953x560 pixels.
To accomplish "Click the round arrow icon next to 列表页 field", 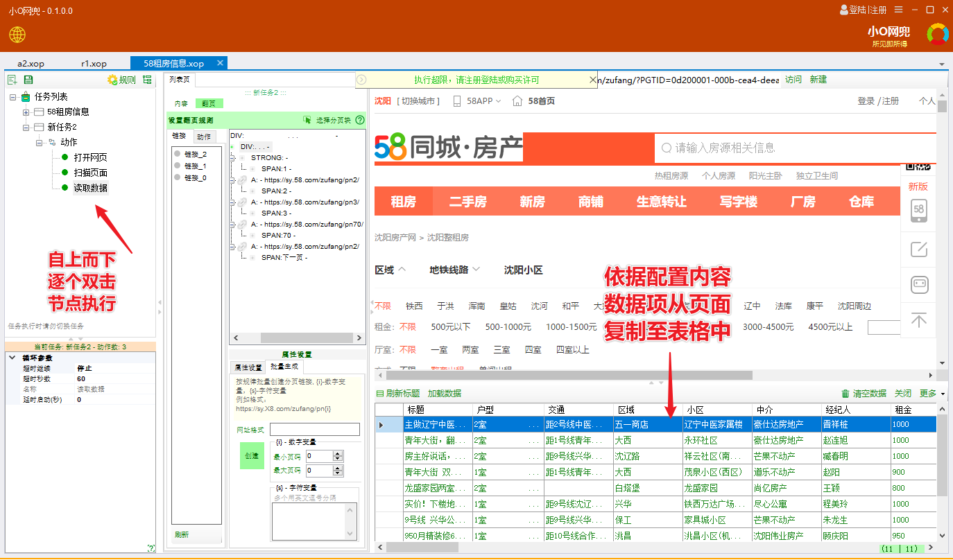I will click(x=361, y=80).
